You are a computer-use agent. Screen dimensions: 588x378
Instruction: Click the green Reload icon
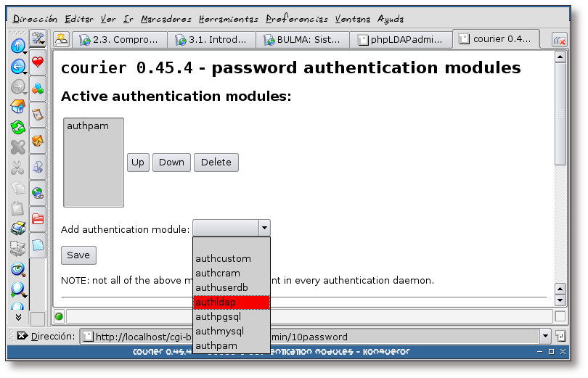click(18, 127)
